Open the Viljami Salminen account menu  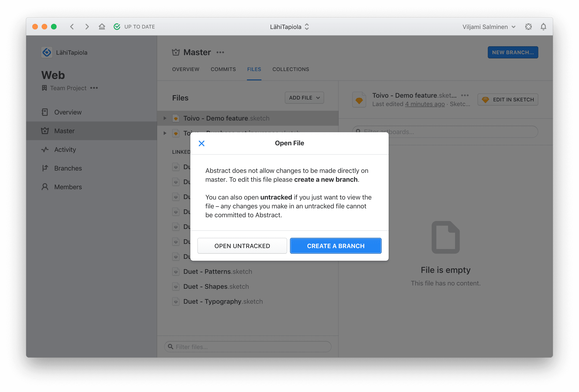[x=489, y=27]
